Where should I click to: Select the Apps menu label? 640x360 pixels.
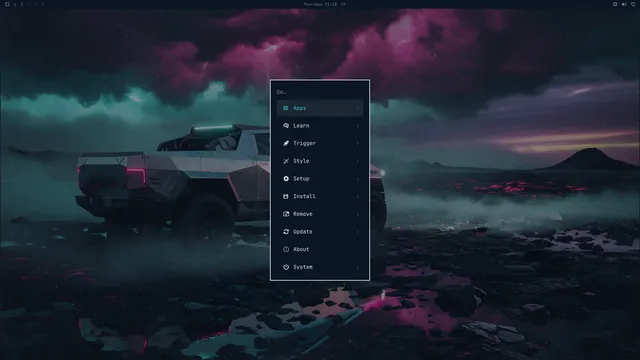[x=299, y=108]
